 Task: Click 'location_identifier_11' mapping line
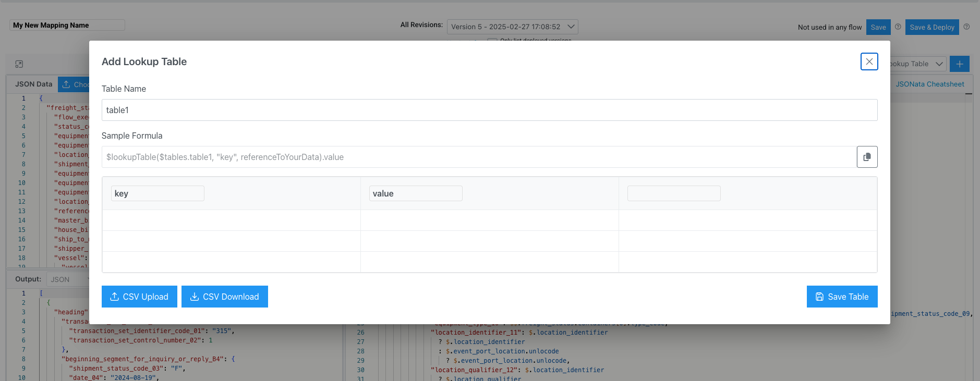[x=519, y=333]
